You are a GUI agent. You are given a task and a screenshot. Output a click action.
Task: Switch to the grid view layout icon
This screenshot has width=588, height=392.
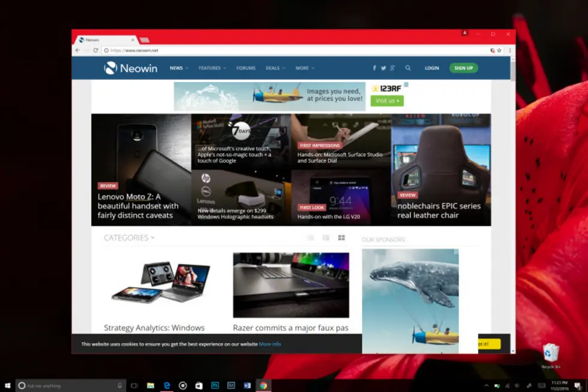coord(341,238)
